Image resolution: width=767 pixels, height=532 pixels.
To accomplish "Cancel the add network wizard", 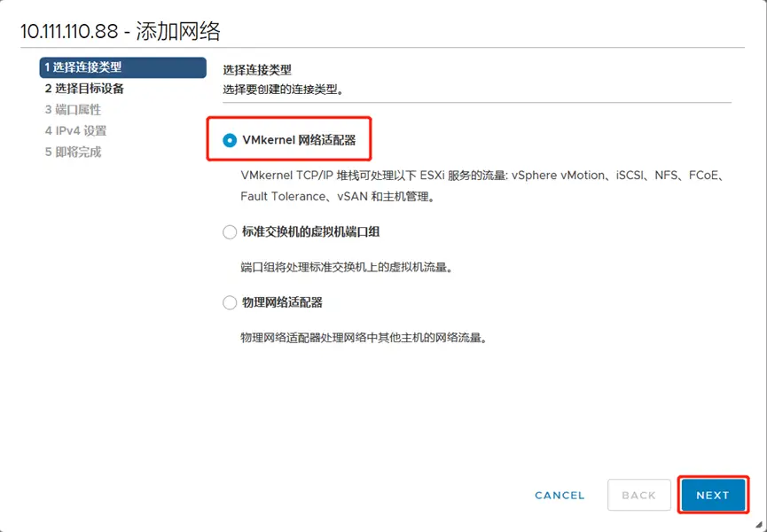I will (560, 496).
